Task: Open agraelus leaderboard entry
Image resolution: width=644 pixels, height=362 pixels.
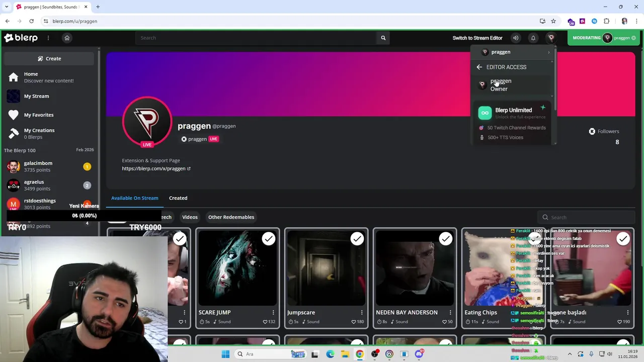Action: click(49, 185)
